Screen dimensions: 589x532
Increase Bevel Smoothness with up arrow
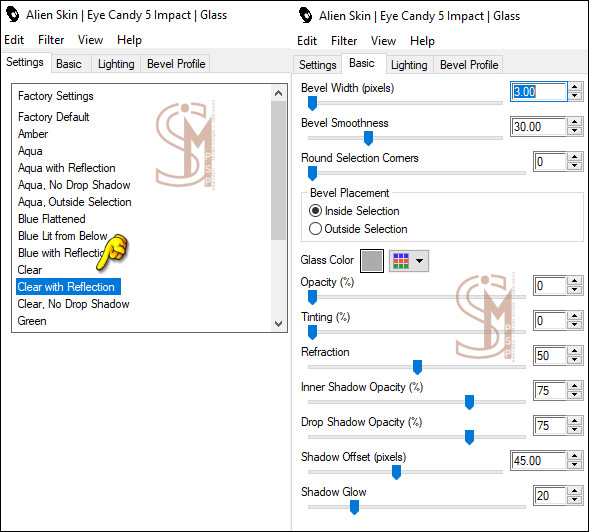[x=574, y=122]
